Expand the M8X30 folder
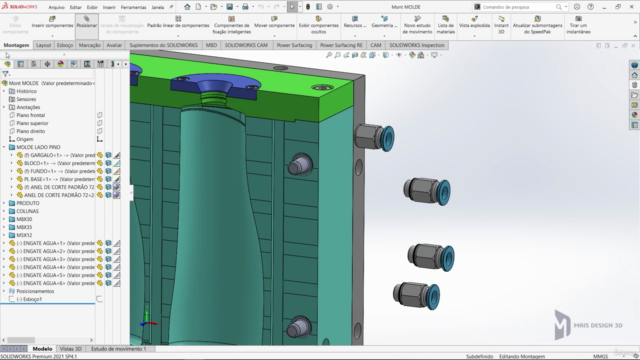 (4, 219)
